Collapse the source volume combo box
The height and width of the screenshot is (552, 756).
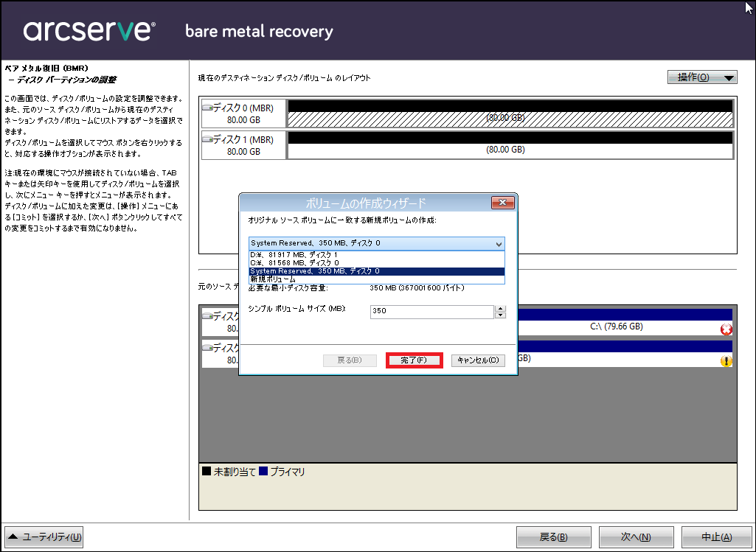coord(499,243)
